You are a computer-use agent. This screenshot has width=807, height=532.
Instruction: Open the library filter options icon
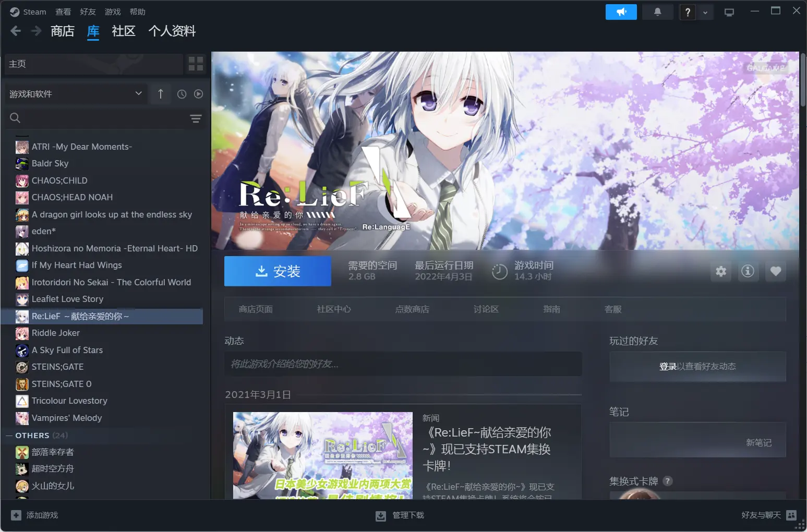click(196, 118)
